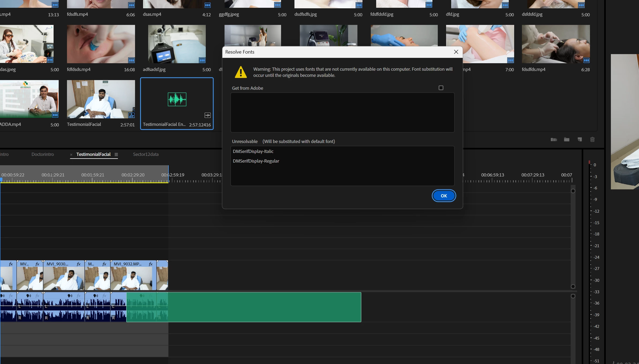Screen dimensions: 639x364
Task: Click the yellow warning triangle icon
Action: pos(241,72)
